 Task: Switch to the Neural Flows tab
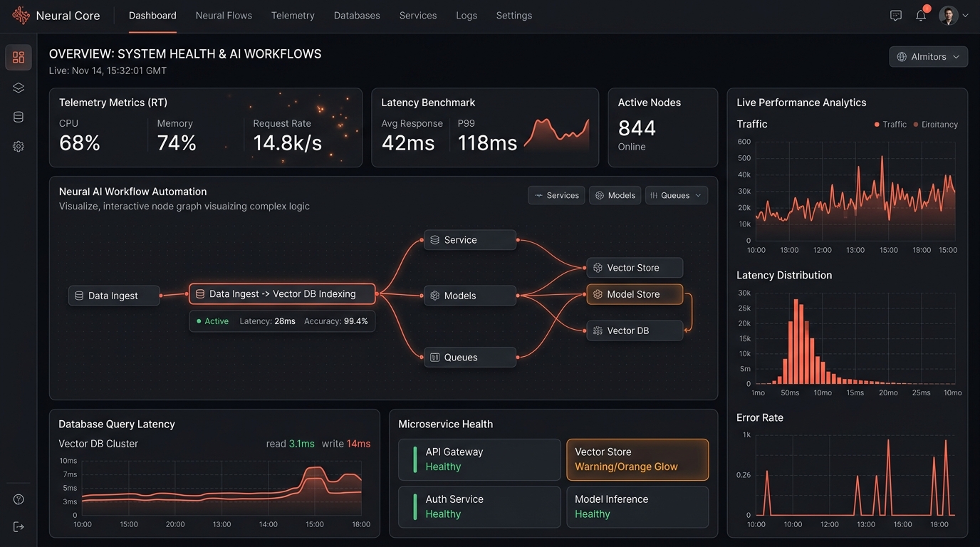(224, 16)
